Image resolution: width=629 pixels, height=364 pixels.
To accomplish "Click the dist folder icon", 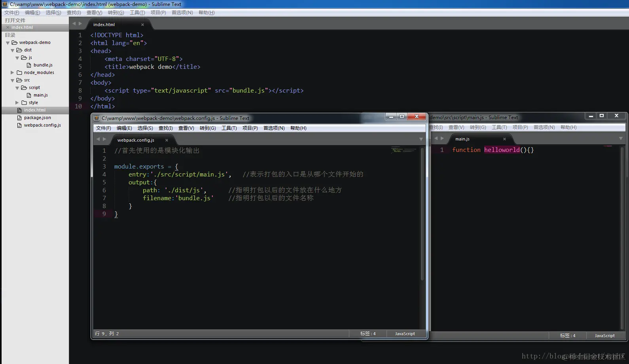I will coord(19,50).
